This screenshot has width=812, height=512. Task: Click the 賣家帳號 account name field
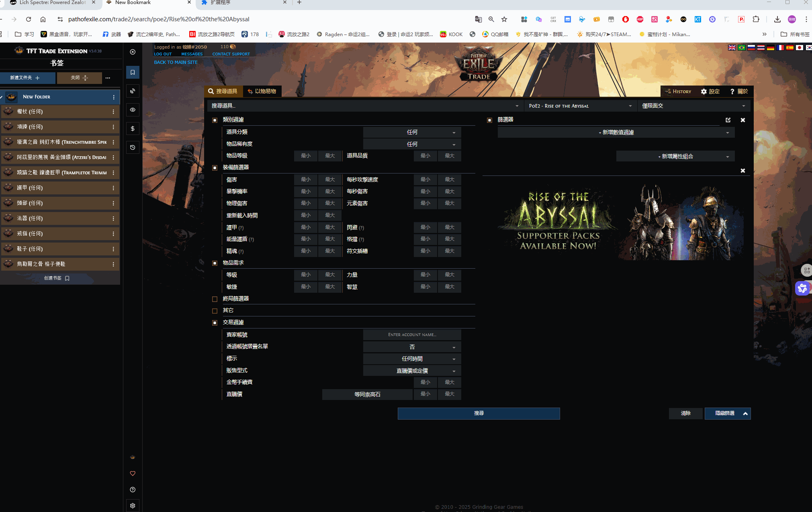412,335
